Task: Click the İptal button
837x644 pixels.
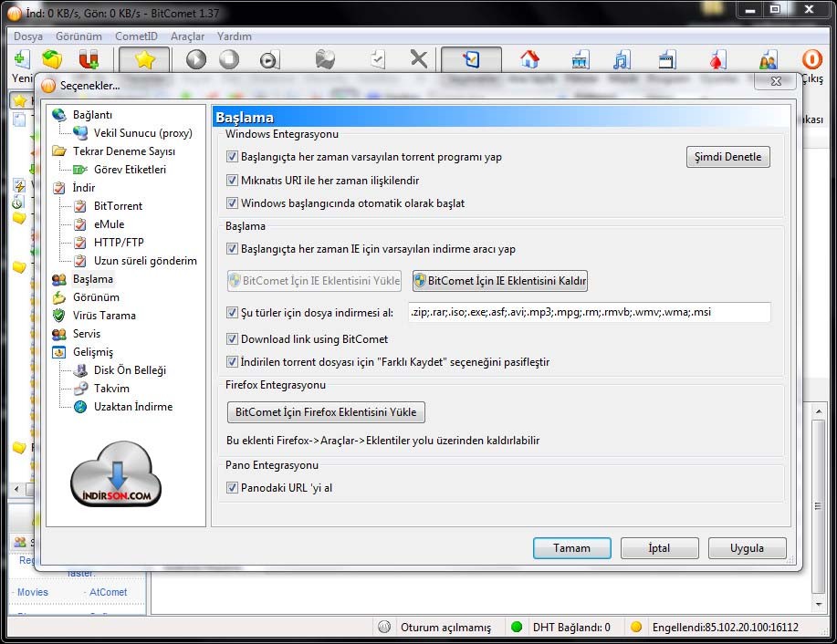Action: (x=659, y=548)
